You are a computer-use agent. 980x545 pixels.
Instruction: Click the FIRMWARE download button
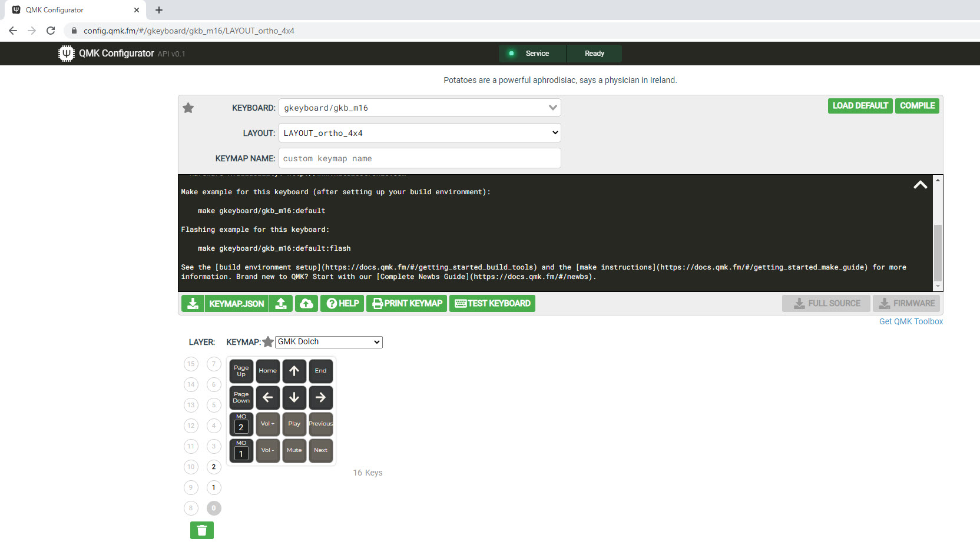point(906,304)
